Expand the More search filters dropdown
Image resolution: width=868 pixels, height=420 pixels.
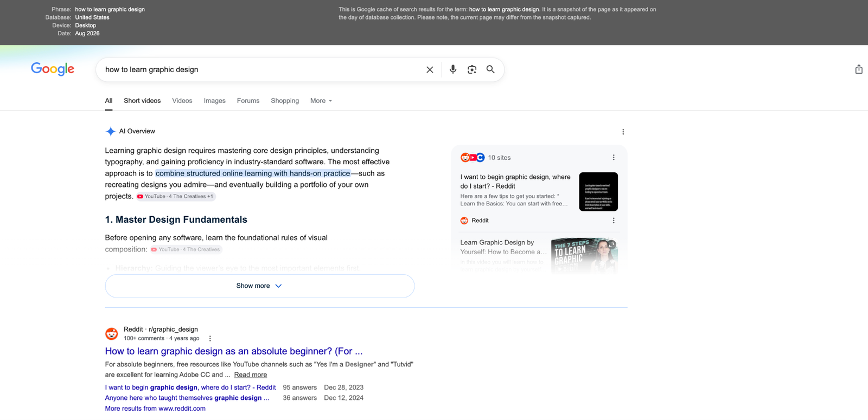coord(321,101)
